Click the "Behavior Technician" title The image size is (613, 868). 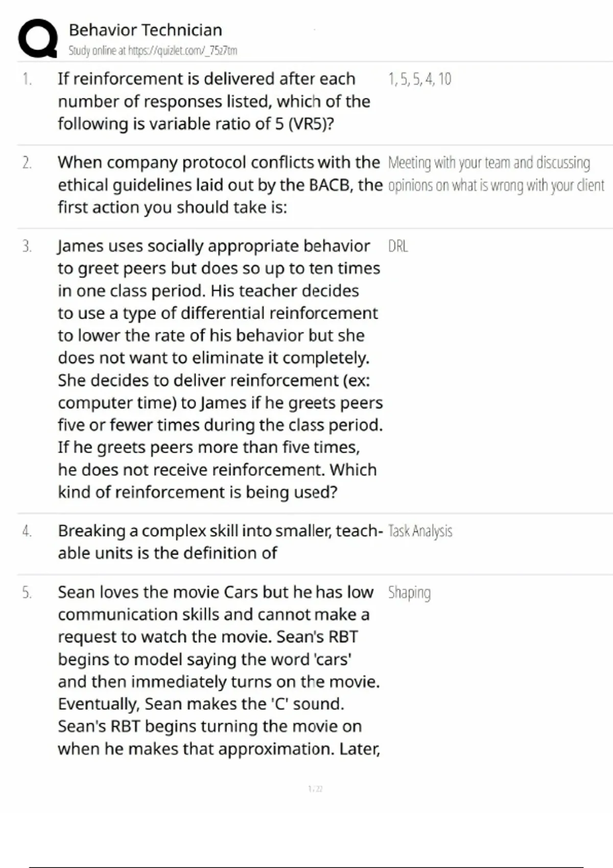tap(145, 30)
